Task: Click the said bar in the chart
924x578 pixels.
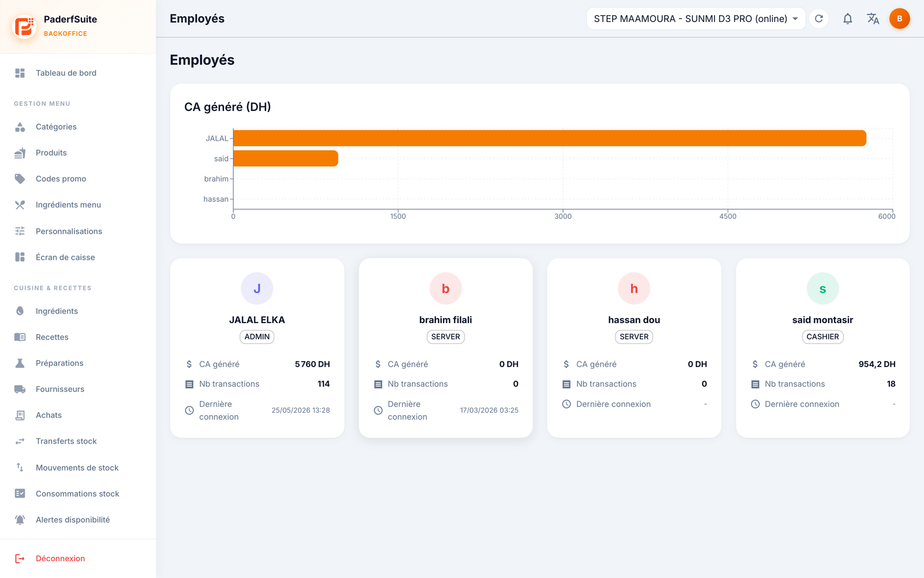Action: [286, 158]
